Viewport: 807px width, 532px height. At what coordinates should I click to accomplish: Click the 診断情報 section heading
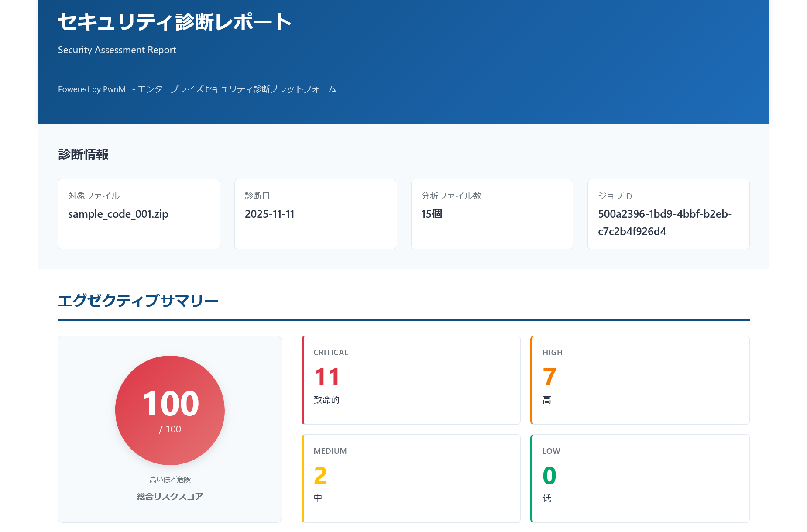tap(84, 154)
